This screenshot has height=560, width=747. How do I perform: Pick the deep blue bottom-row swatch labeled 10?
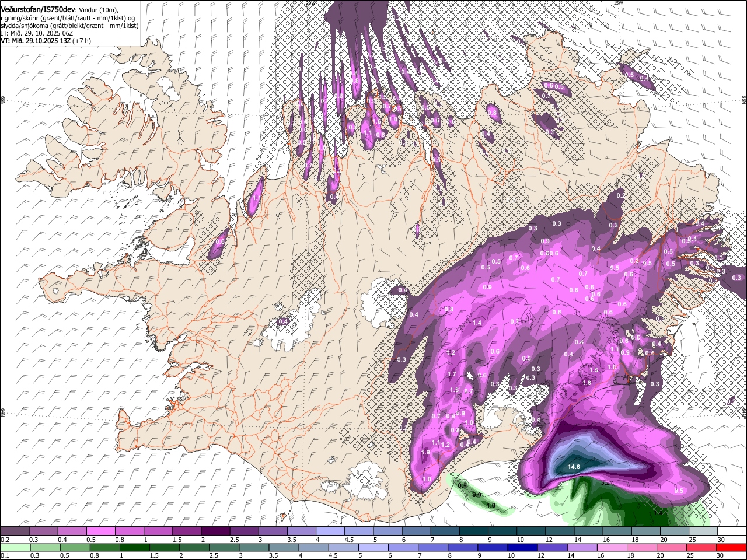click(x=522, y=547)
